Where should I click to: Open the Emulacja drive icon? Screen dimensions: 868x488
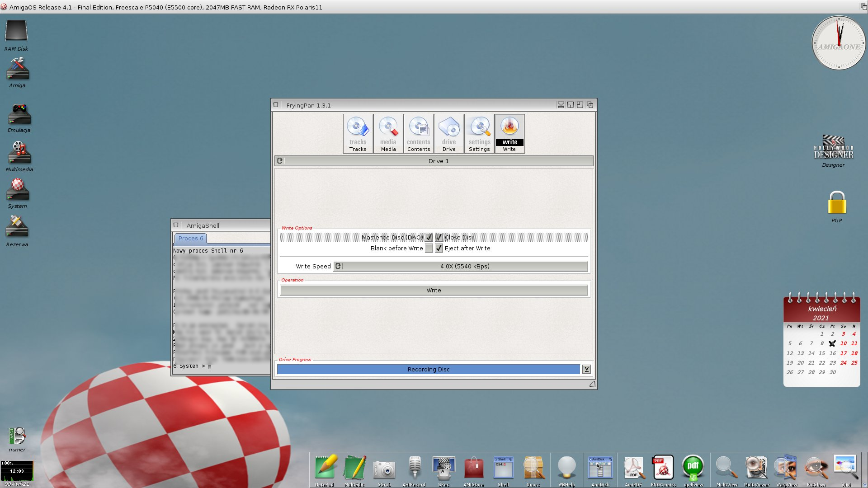19,118
